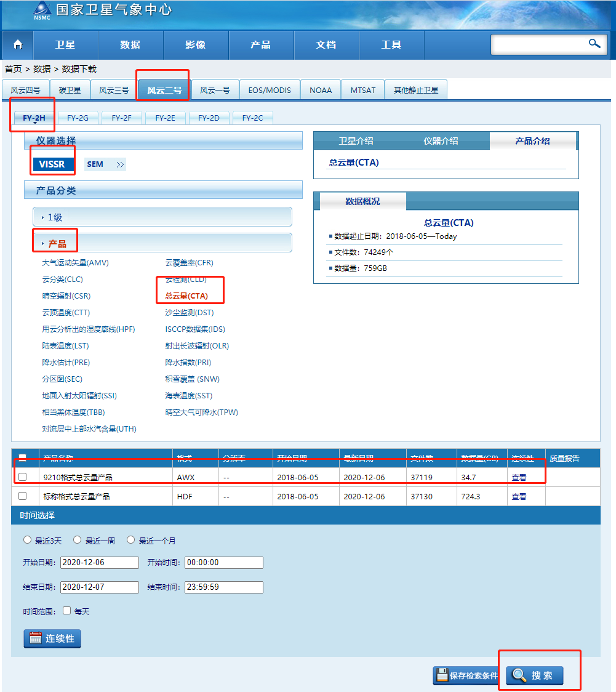This screenshot has width=616, height=692.
Task: Open the 云顶温度(CTT) product
Action: pos(66,313)
